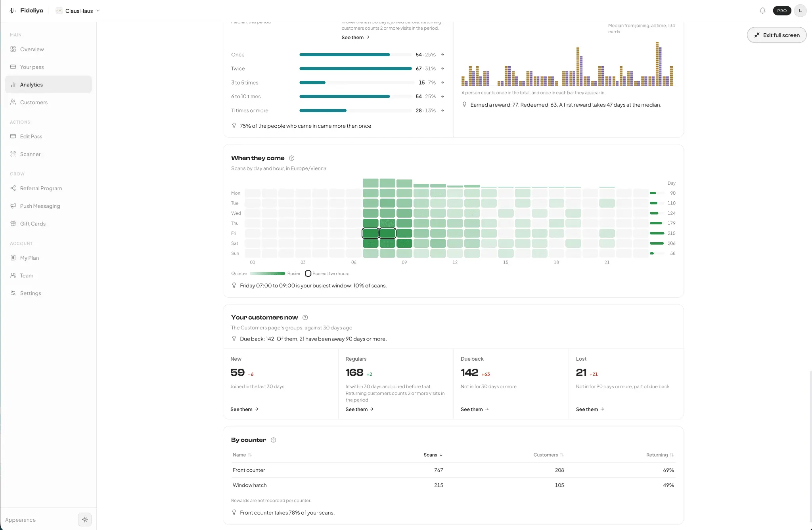Click See them under Due back
This screenshot has height=530, width=812.
[x=475, y=409]
